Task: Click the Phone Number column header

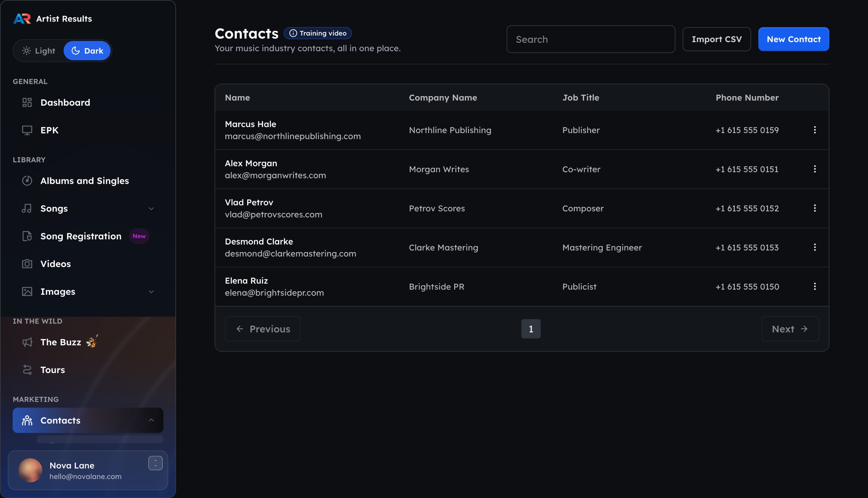Action: tap(747, 98)
